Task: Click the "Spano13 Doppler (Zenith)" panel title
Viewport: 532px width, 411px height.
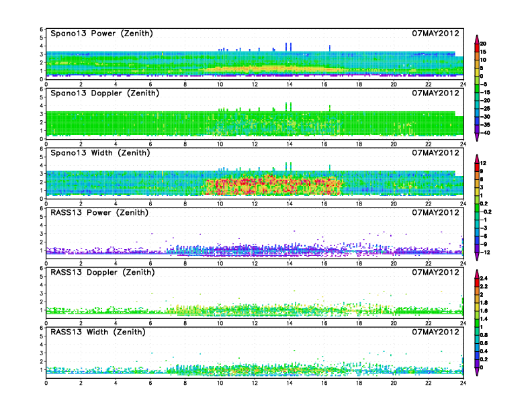Action: (105, 93)
